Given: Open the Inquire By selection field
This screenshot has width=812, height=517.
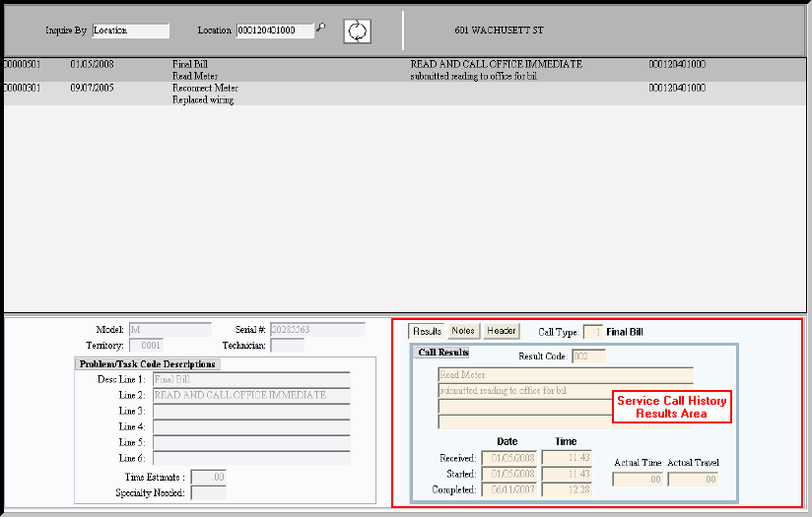Looking at the screenshot, I should [130, 31].
